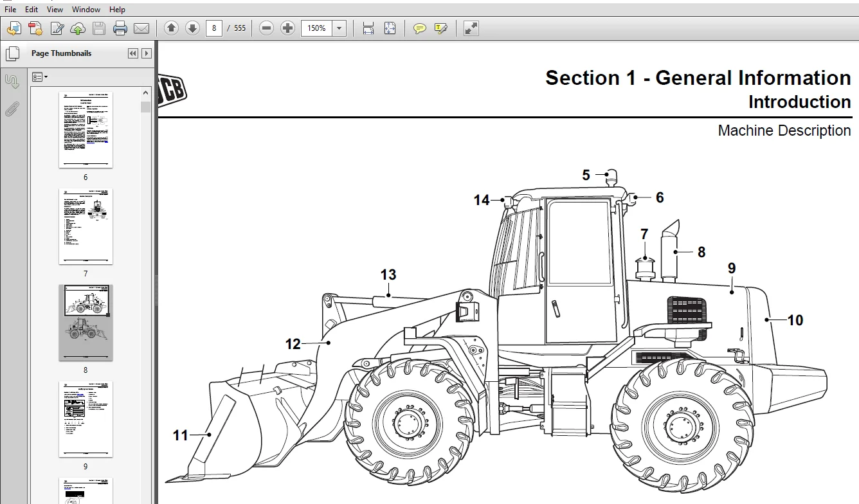Viewport: 859px width, 504px height.
Task: Open the Bookmarks panel icon
Action: pos(12,82)
